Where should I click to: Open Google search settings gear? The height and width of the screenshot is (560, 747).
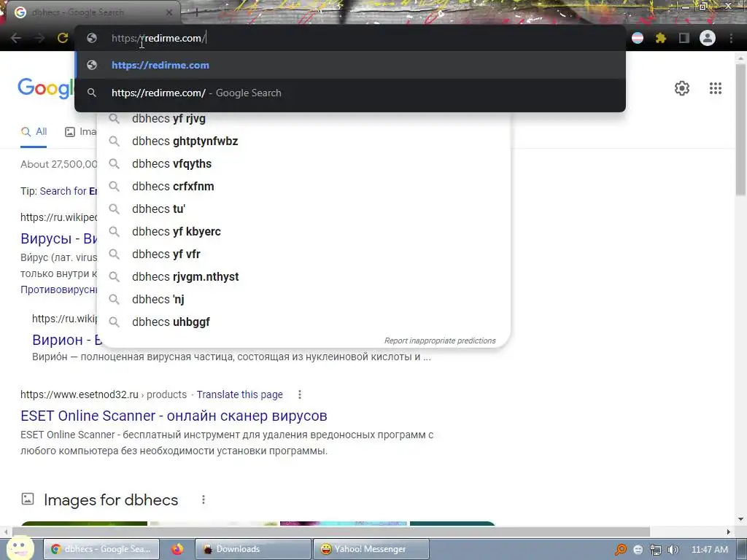(682, 88)
